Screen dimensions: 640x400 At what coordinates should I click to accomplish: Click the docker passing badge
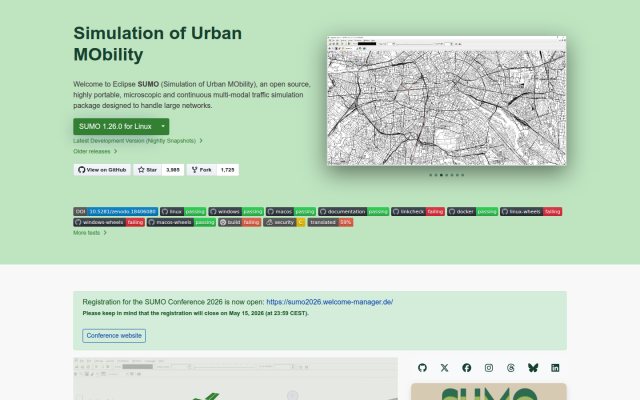473,211
